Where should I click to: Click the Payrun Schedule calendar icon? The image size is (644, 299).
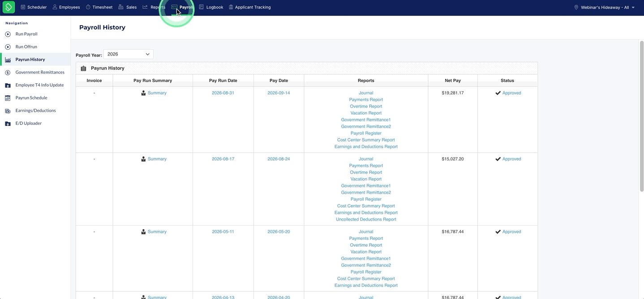click(x=8, y=98)
